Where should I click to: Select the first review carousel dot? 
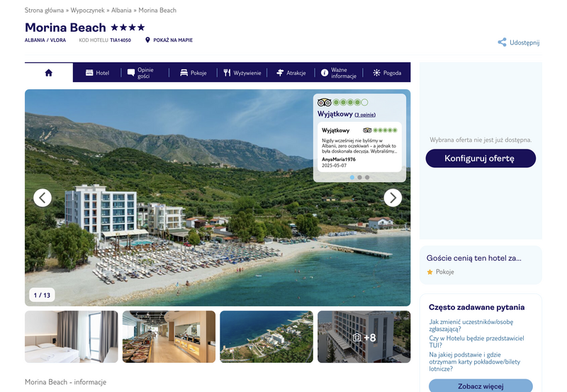(x=352, y=177)
